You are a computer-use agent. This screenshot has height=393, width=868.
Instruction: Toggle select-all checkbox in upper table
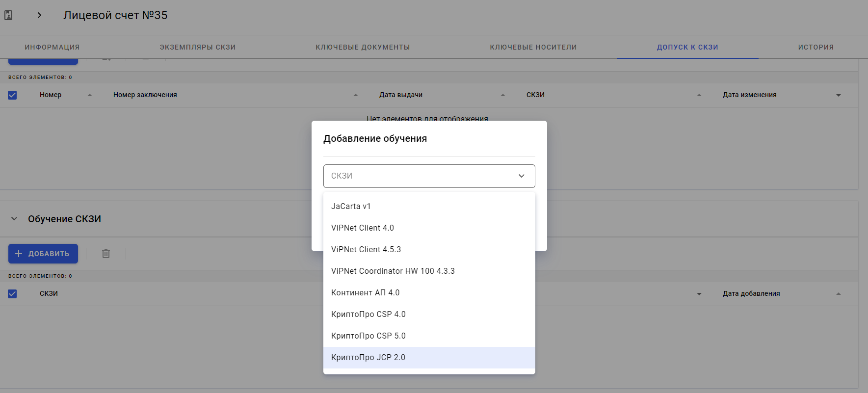12,95
